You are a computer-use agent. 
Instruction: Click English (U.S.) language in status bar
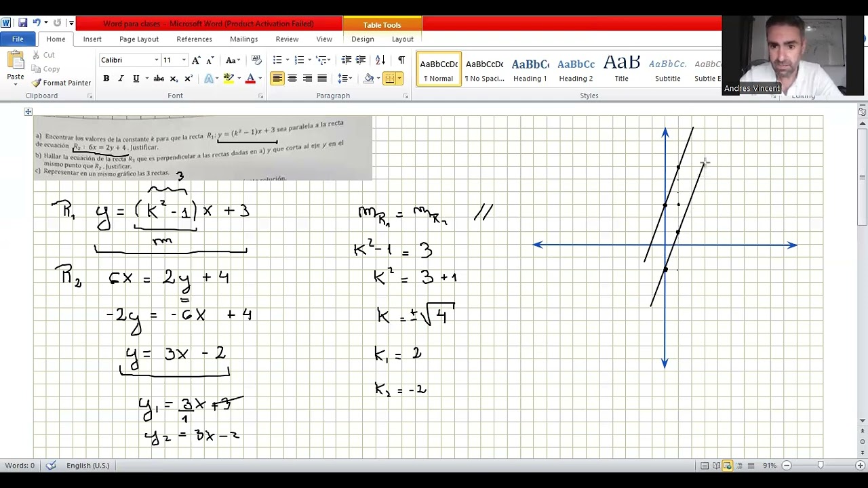click(87, 466)
